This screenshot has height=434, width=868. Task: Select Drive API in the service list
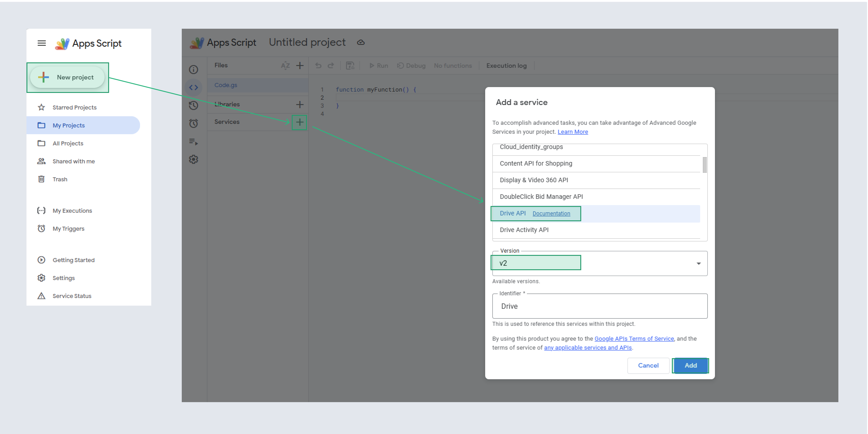(x=513, y=213)
